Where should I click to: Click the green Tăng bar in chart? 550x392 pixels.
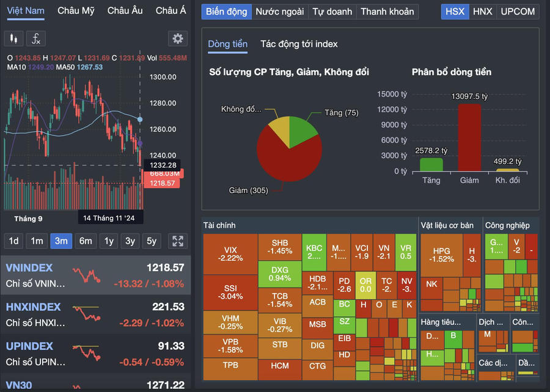click(431, 164)
